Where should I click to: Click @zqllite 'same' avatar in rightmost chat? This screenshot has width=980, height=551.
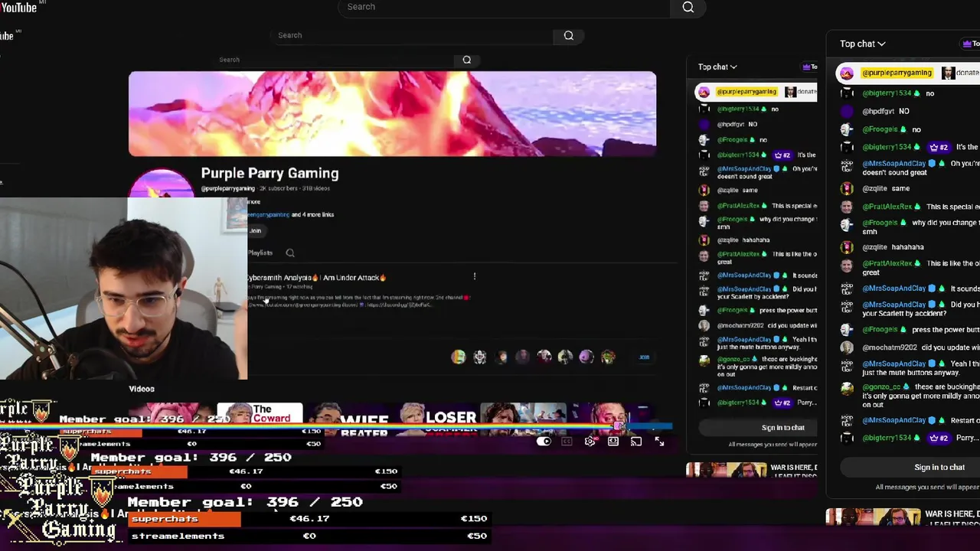[x=847, y=188]
